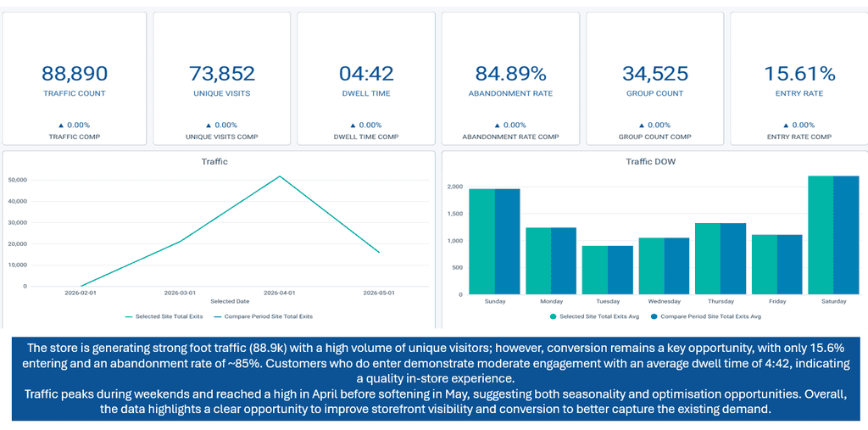Click the Traffic DOW chart title
This screenshot has width=868, height=430.
[650, 162]
